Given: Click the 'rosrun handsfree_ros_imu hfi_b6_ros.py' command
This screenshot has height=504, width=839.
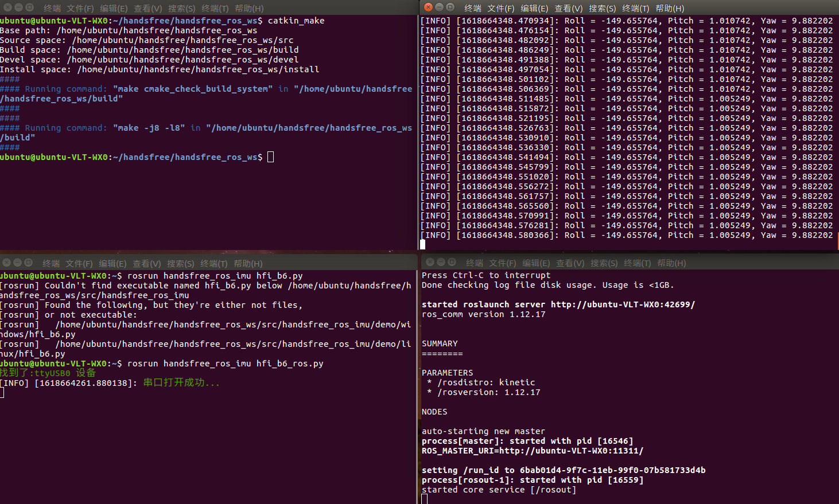Looking at the screenshot, I should tap(226, 364).
